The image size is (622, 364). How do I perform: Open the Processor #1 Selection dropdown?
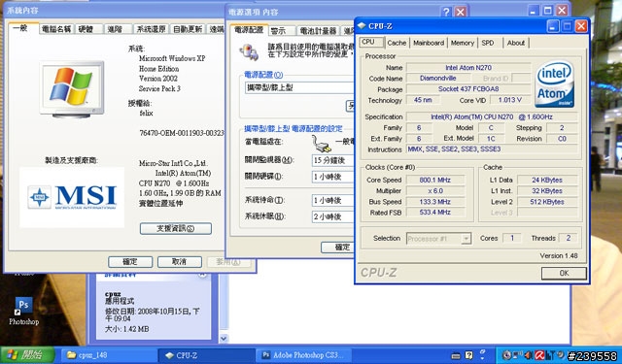pyautogui.click(x=438, y=239)
